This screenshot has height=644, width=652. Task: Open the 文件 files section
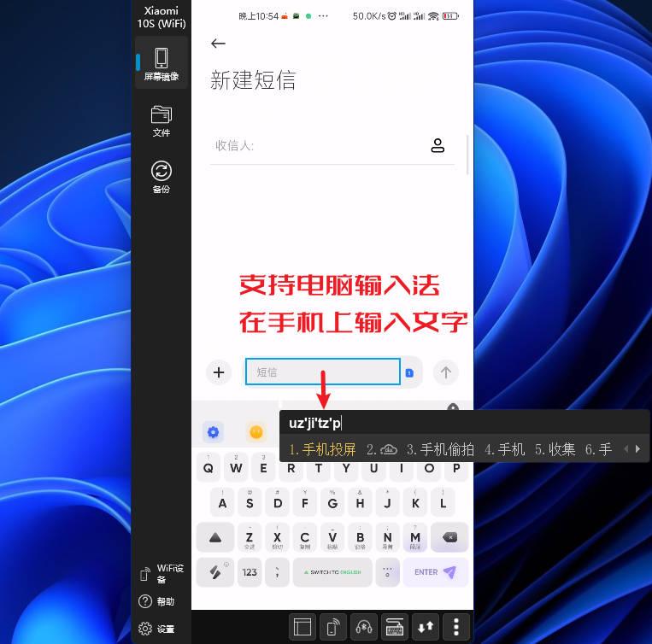click(x=161, y=120)
